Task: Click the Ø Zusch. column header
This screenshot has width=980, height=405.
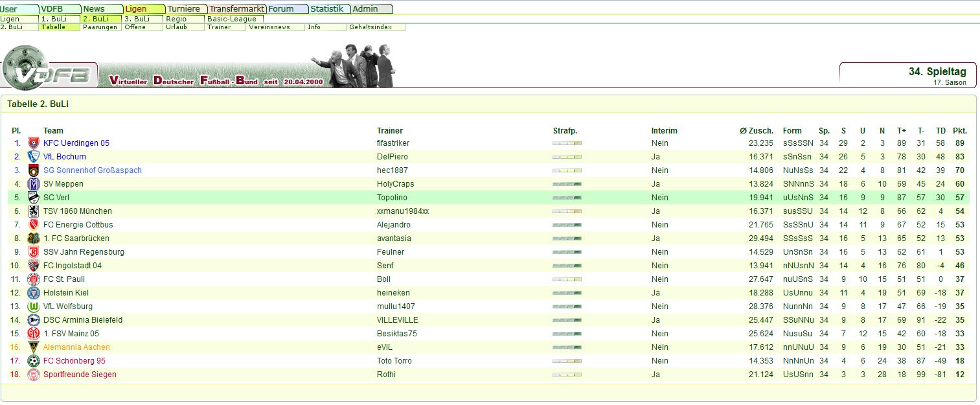Action: click(757, 131)
